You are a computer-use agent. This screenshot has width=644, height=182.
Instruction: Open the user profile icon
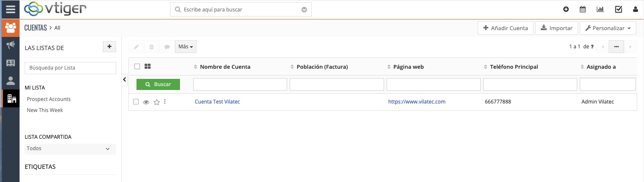coord(635,9)
